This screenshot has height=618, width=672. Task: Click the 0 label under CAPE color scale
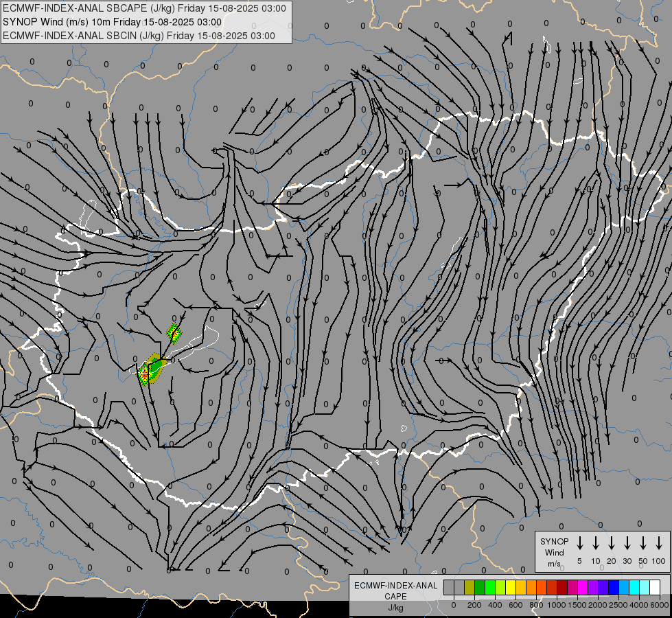click(454, 605)
